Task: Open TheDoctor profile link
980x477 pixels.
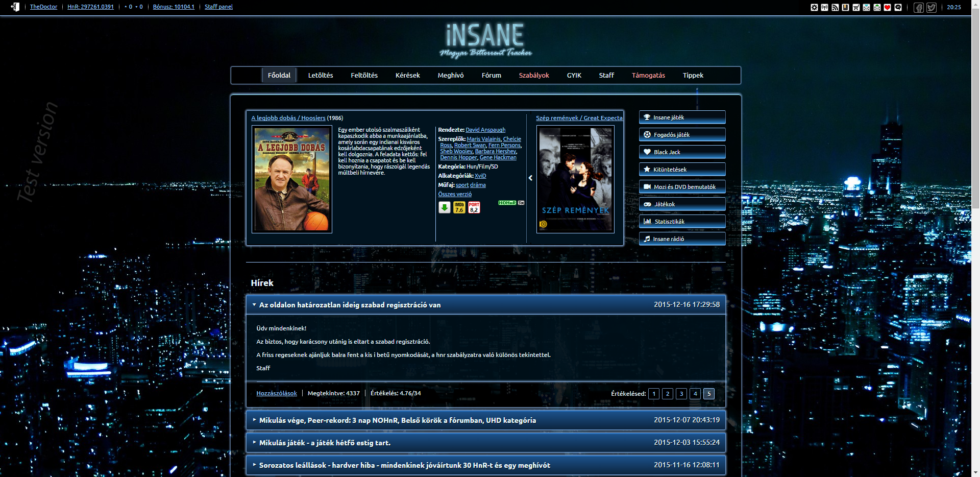Action: [x=43, y=7]
